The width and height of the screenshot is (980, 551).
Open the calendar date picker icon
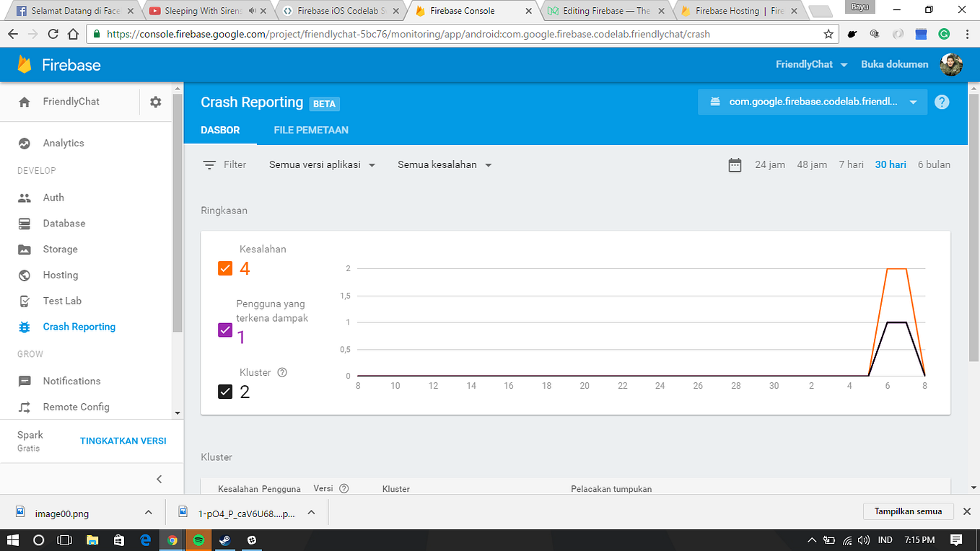click(735, 164)
